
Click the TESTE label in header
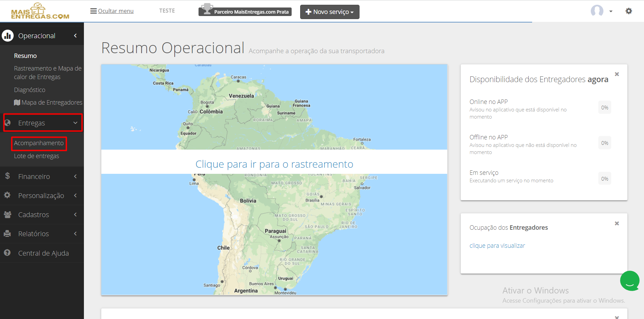167,11
